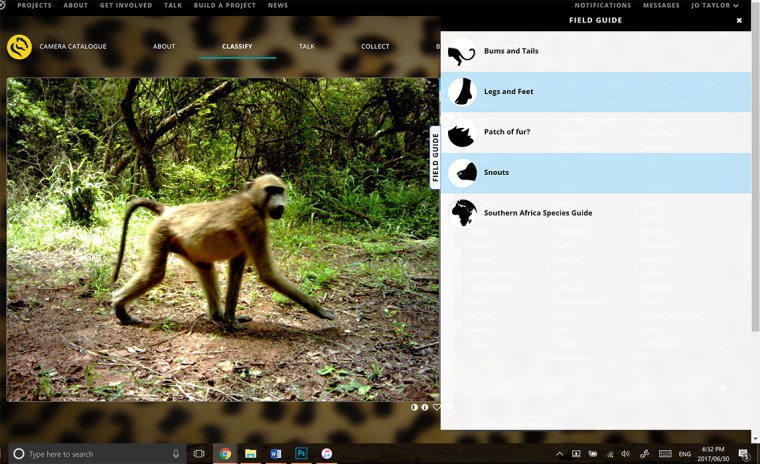Show hidden system tray icons
The height and width of the screenshot is (464, 760).
559,454
